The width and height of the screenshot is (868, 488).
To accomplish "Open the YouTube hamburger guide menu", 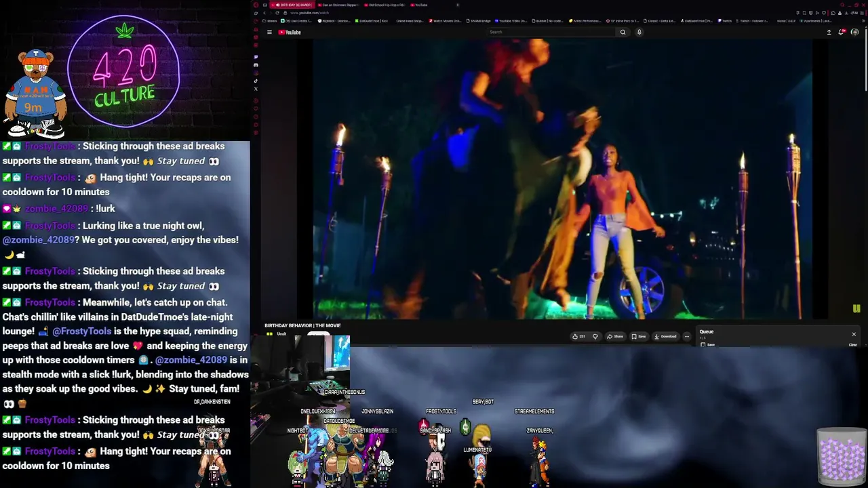I will click(269, 32).
